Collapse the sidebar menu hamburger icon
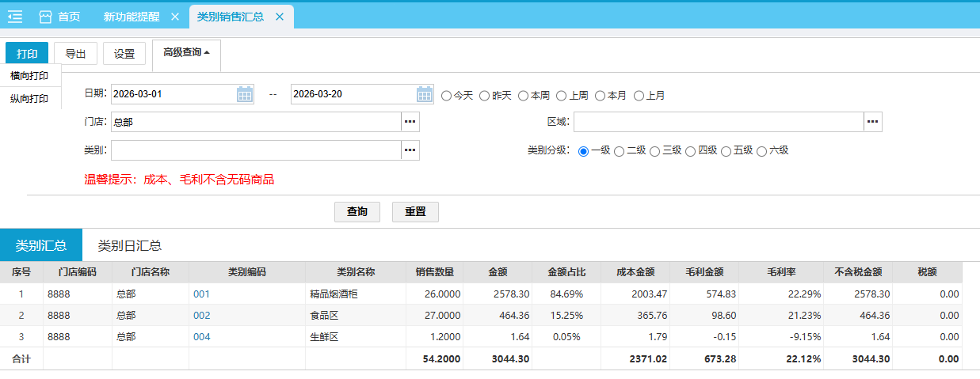Screen dimensions: 980x379 [15, 17]
